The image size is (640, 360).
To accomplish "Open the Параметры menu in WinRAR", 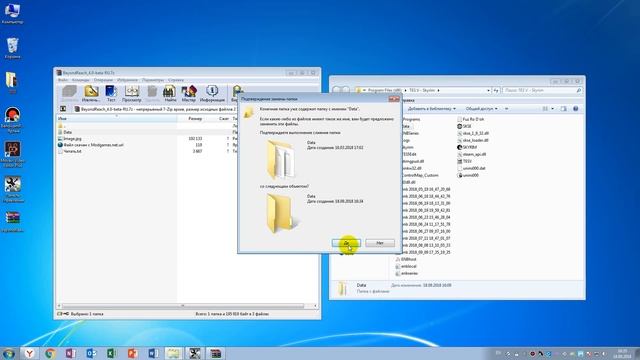I will [153, 80].
